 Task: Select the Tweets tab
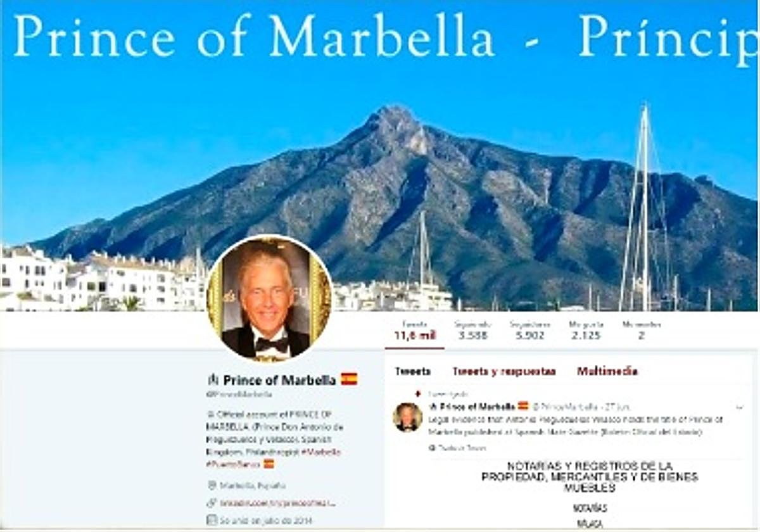412,372
